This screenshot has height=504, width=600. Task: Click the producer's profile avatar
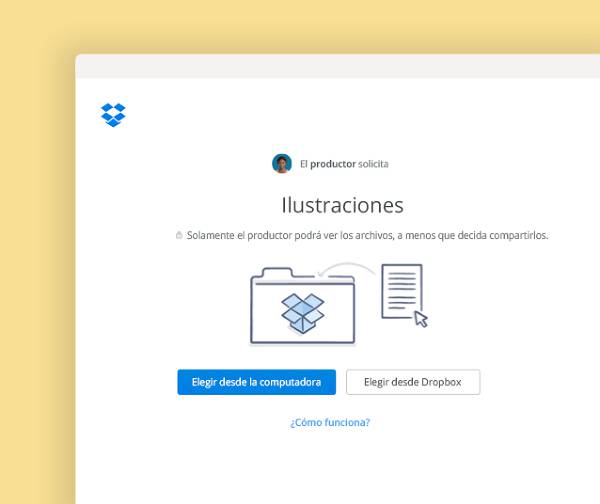pos(282,164)
